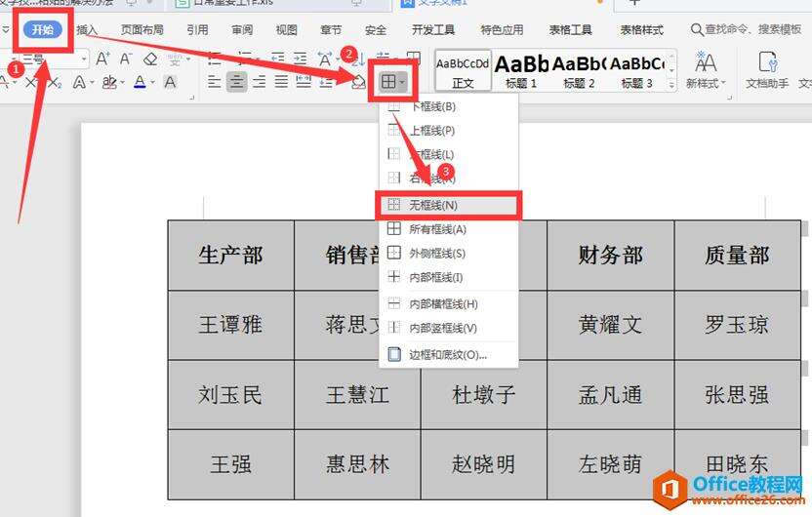Click the highlight color ab swatch

109,82
